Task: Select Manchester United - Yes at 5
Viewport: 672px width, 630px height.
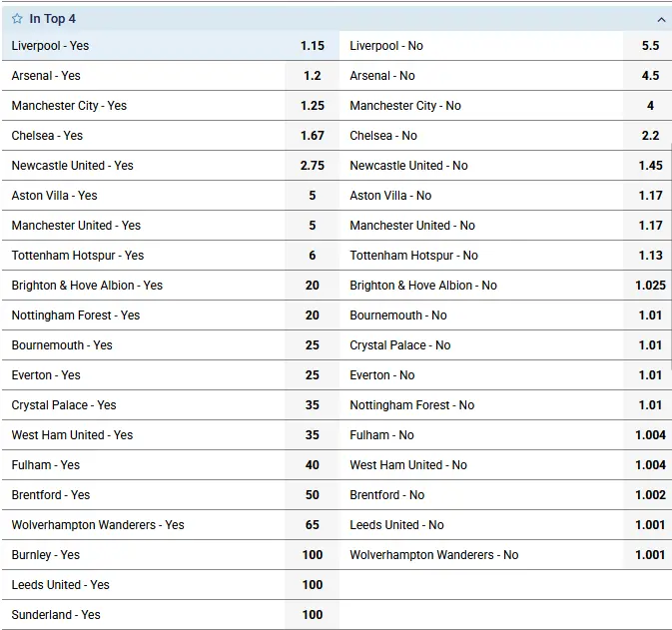Action: coord(169,226)
